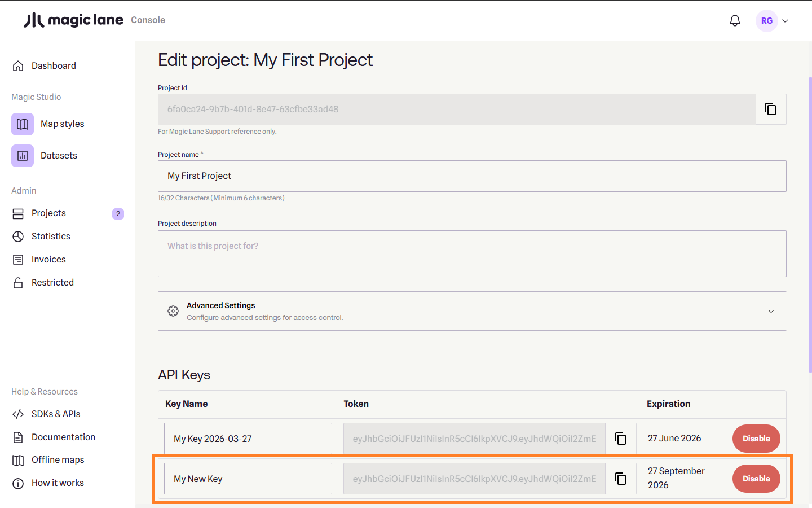Open the Documentation link
812x508 pixels.
coord(63,437)
